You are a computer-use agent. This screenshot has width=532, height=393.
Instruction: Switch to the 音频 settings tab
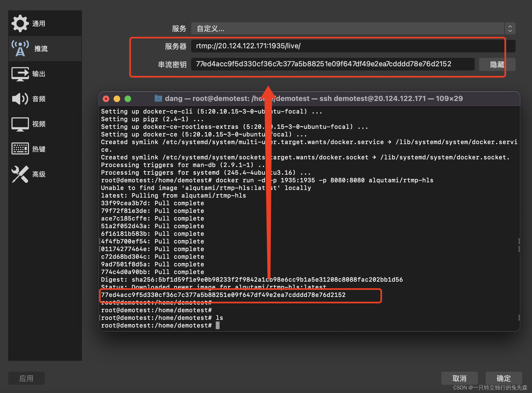(45, 99)
